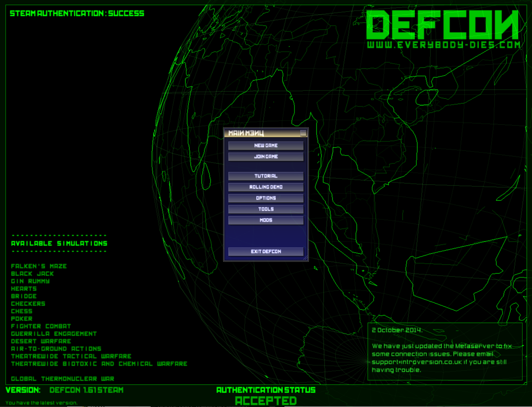
Task: Click the 'ACCEPTED' status text
Action: [266, 401]
